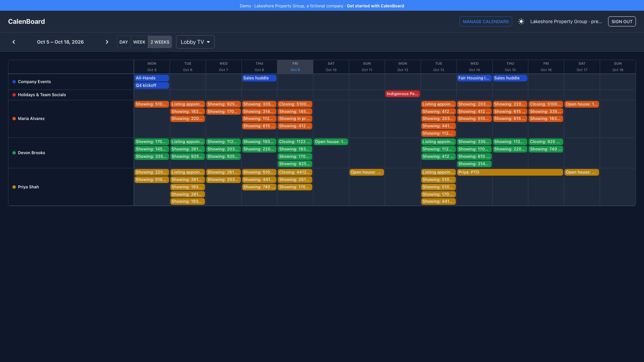Open the Priya: PTO event
The width and height of the screenshot is (644, 362).
coord(510,172)
